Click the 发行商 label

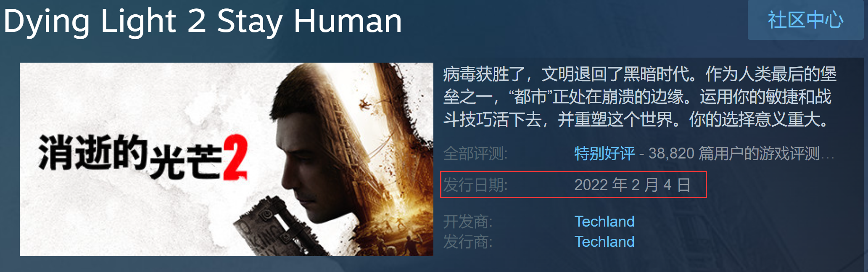[468, 242]
